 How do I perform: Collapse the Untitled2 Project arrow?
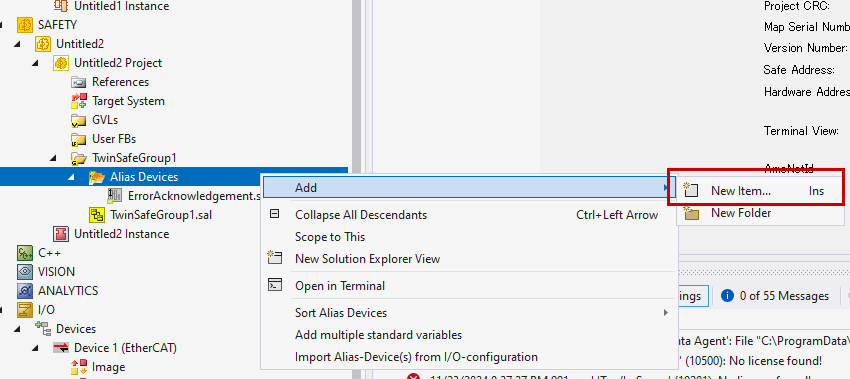tap(36, 63)
